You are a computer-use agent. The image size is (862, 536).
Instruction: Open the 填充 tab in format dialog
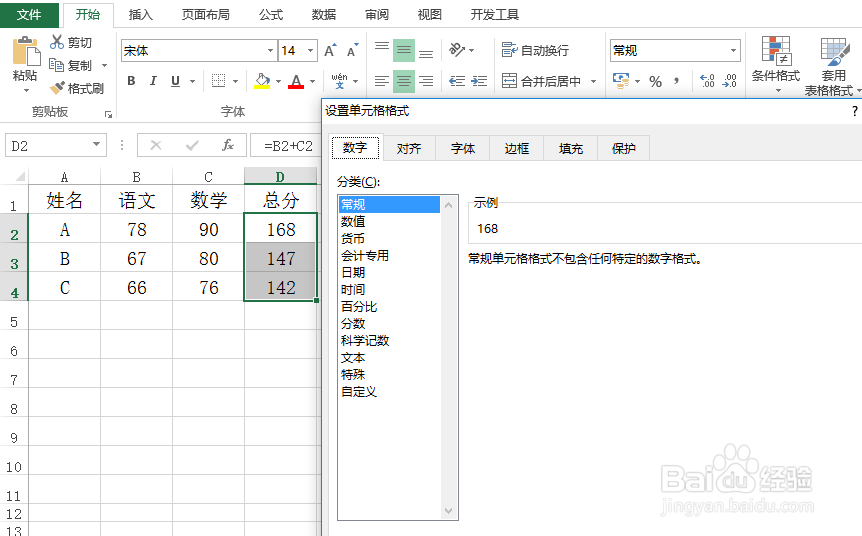click(x=571, y=148)
